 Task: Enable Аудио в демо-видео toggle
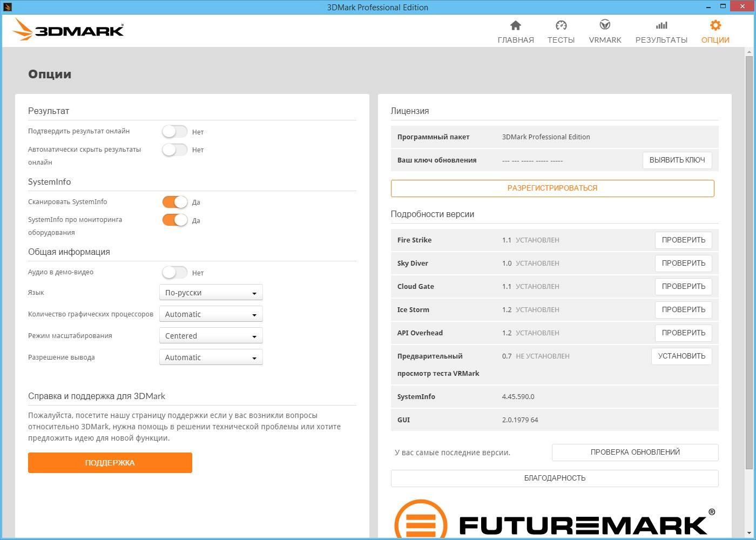click(x=174, y=273)
